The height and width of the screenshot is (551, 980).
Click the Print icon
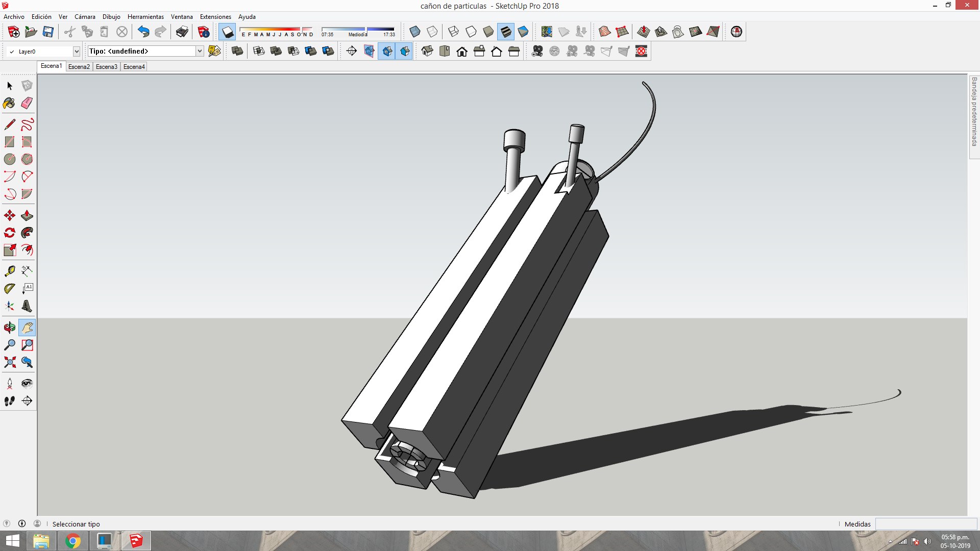coord(182,32)
